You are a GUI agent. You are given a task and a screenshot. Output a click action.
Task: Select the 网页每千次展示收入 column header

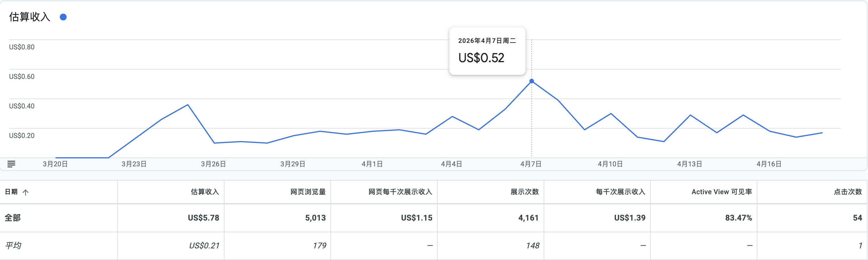400,192
